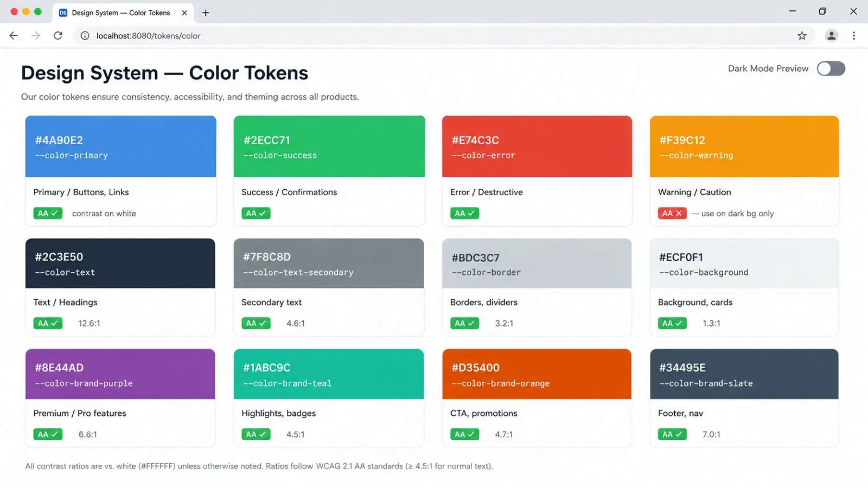868x488 pixels.
Task: Select the Design System — Color Tokens tab
Action: 123,12
